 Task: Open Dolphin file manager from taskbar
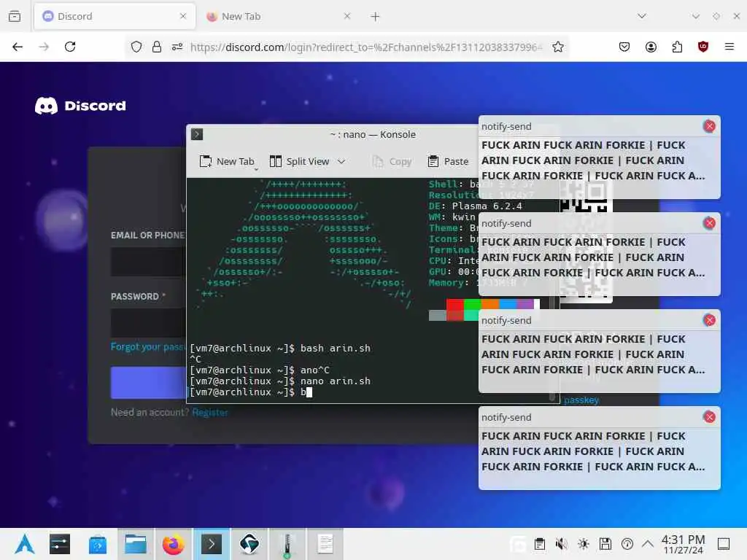coord(135,544)
